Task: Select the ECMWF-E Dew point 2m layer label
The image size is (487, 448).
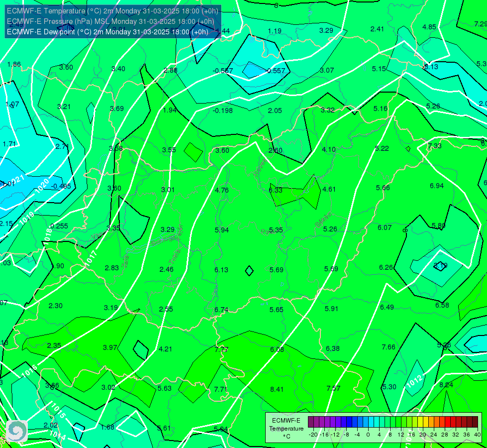Action: click(107, 32)
